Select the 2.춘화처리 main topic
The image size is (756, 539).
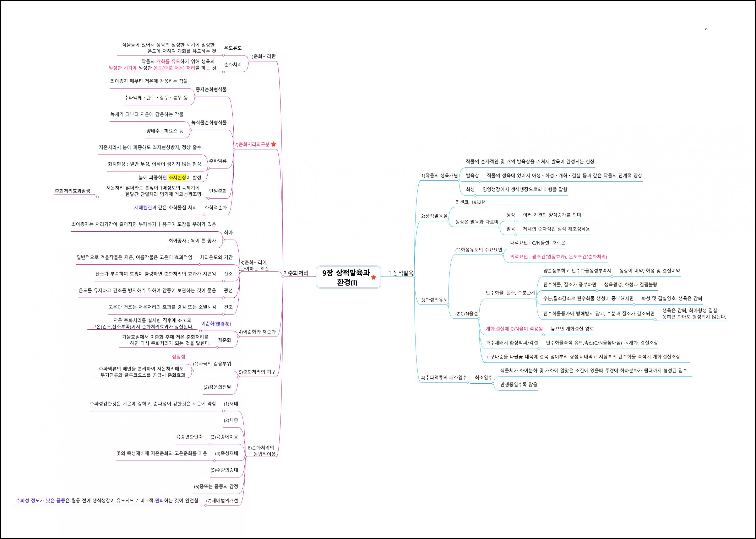coord(296,273)
